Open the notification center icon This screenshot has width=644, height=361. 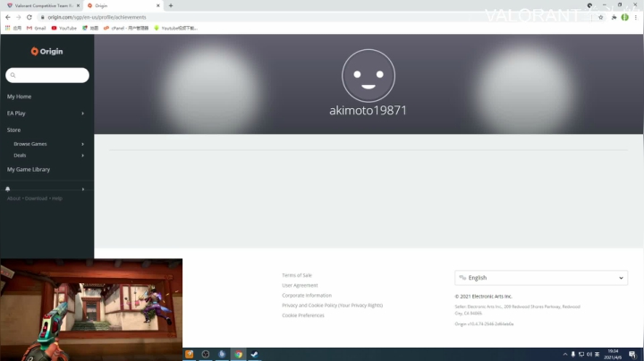click(632, 355)
